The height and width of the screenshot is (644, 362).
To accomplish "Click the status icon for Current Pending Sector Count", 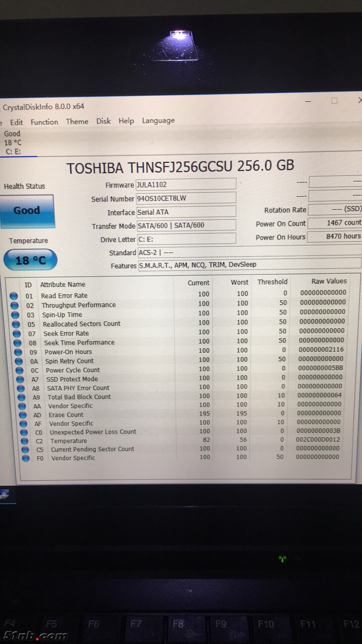I will tap(25, 450).
